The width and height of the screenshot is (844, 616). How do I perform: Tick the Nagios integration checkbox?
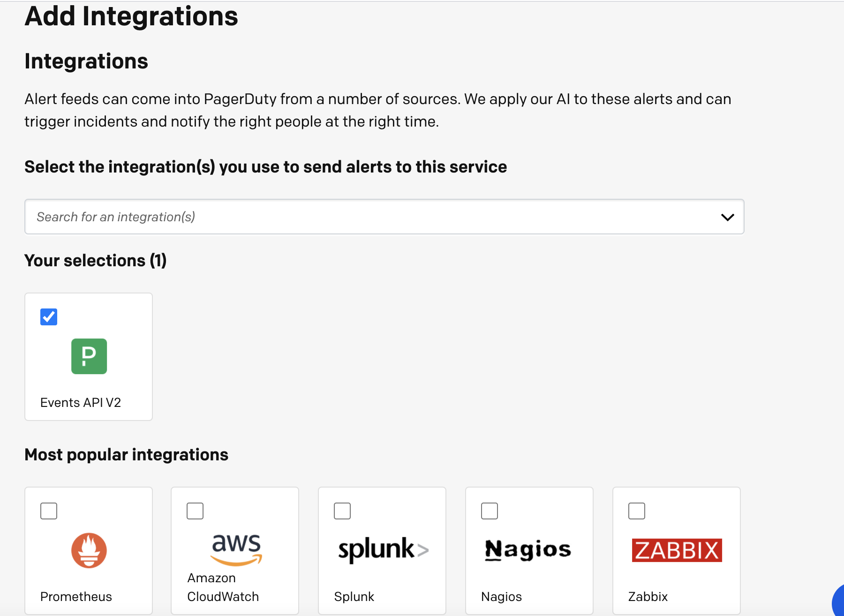(x=490, y=511)
